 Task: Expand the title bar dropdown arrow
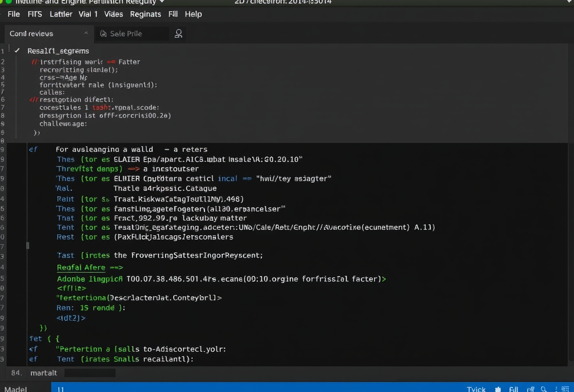tap(162, 2)
